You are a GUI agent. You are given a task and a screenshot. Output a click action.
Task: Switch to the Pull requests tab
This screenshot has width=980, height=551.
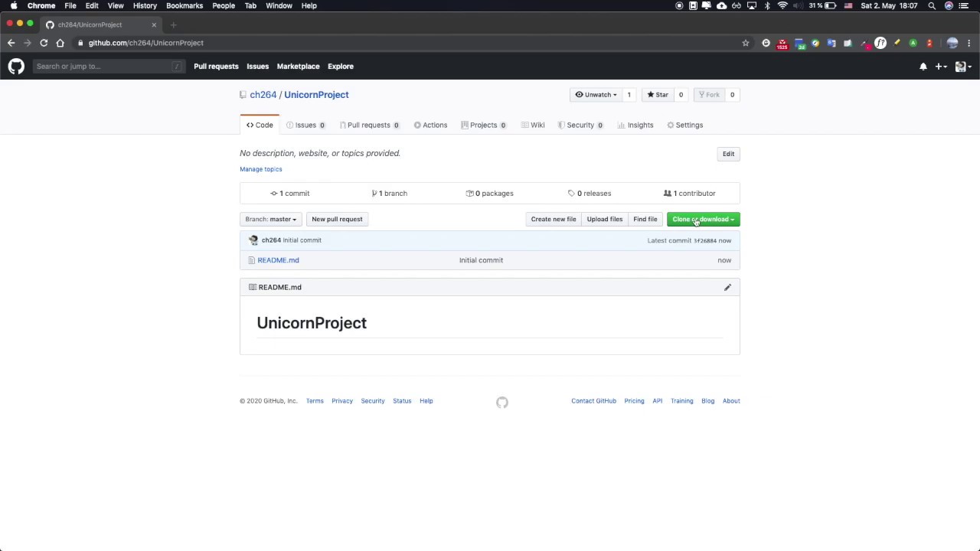tap(369, 126)
